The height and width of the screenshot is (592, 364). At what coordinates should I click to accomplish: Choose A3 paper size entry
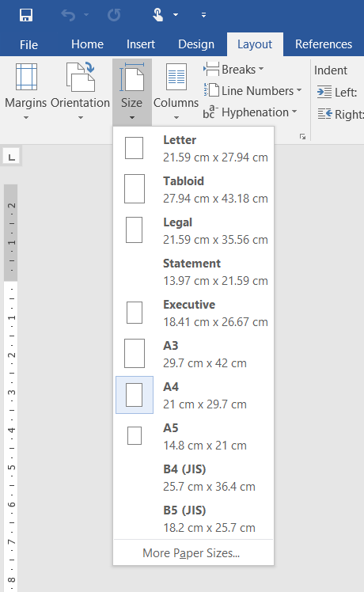click(193, 354)
